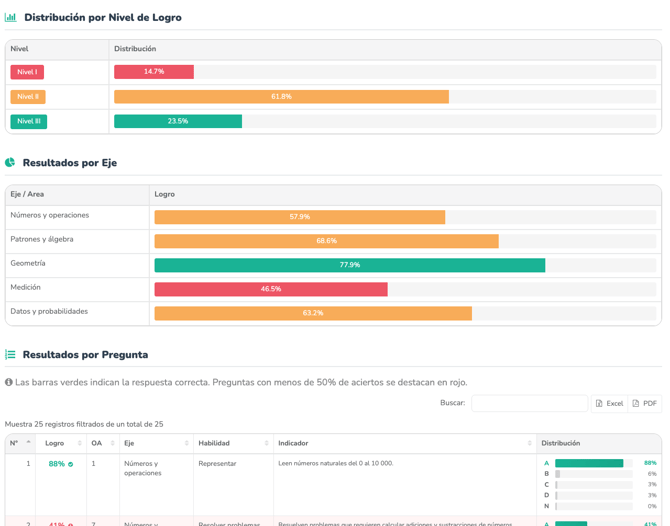Sort the table by Habilidad column
Image resolution: width=670 pixels, height=526 pixels.
232,443
